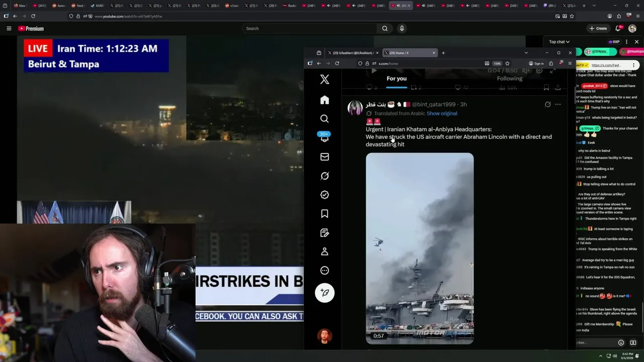Click the 0XP points badge in chat header
Image resolution: width=644 pixels, height=362 pixels.
coord(613,42)
